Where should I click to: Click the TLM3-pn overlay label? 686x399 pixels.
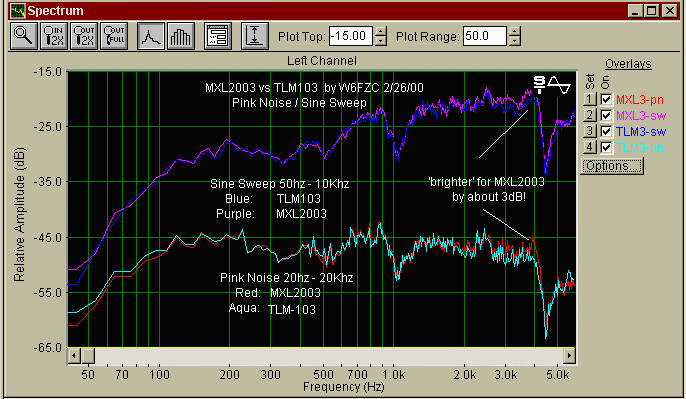pos(640,148)
